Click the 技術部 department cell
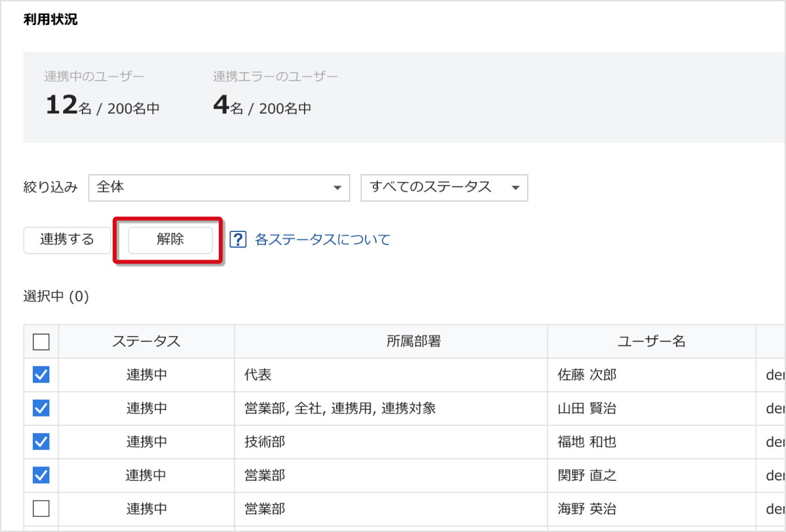Viewport: 786px width, 532px height. coord(260,442)
